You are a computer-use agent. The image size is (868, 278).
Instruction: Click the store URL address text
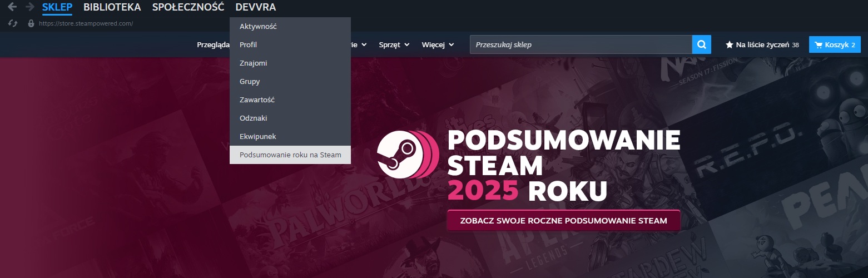(86, 23)
